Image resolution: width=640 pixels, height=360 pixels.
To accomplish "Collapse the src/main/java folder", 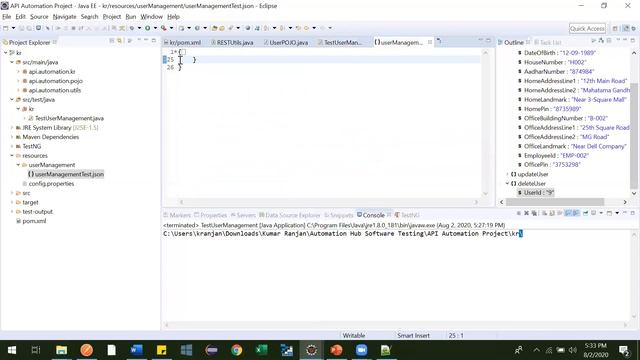I will tap(12, 62).
